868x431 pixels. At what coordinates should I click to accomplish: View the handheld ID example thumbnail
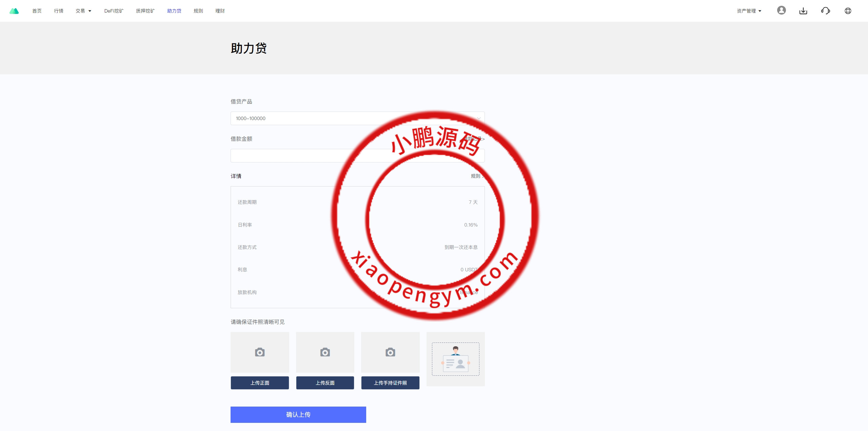point(455,359)
